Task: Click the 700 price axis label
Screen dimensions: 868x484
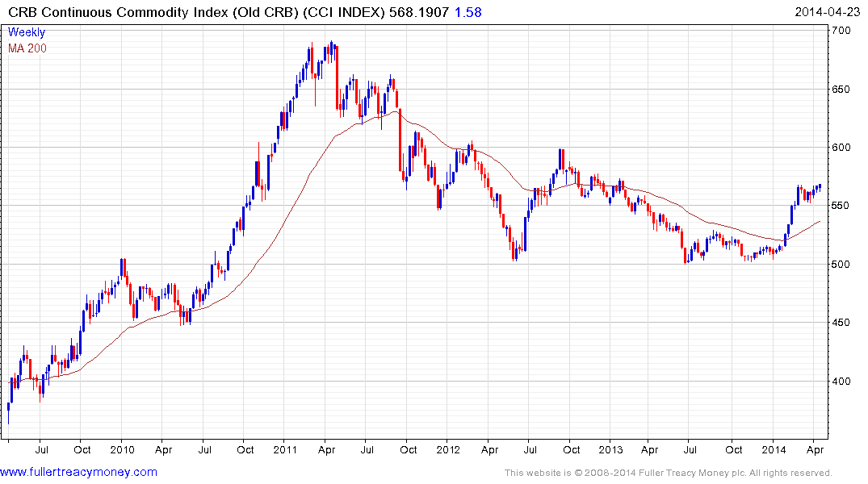Action: 841,31
